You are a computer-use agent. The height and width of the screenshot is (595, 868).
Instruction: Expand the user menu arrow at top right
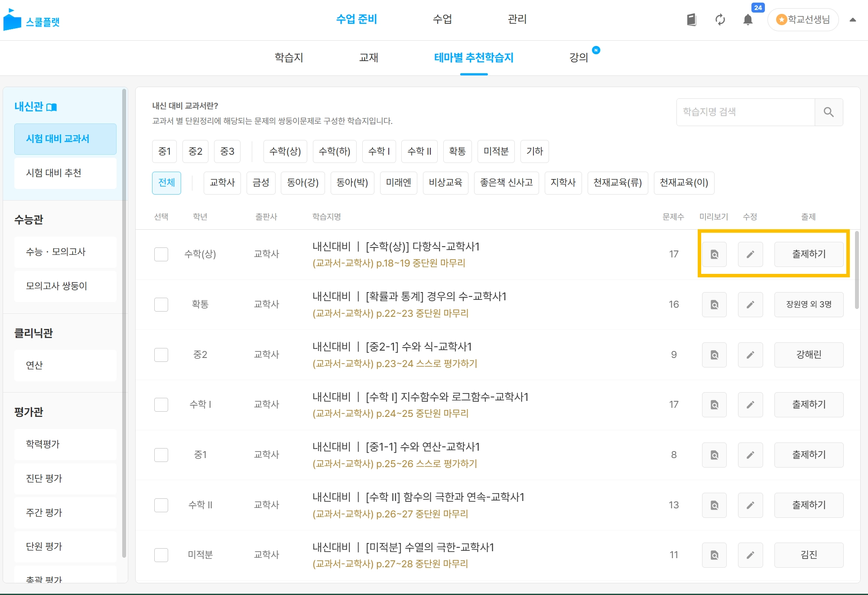852,20
